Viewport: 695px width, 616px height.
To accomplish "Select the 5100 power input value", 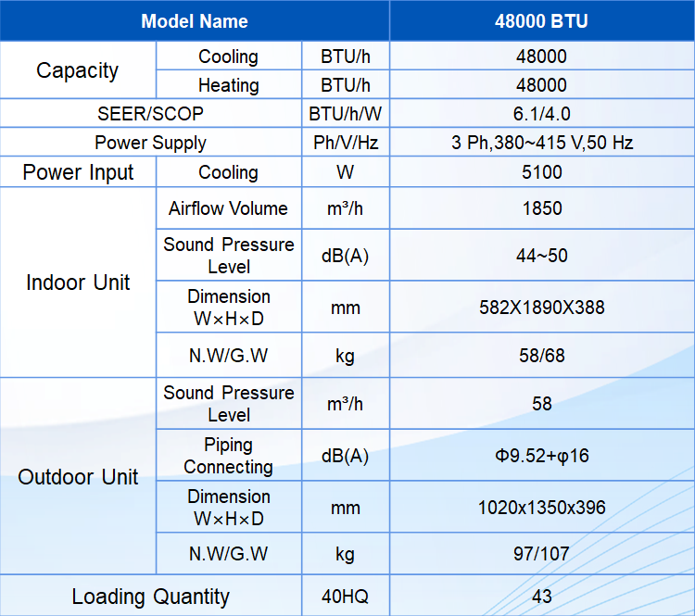I will [541, 172].
